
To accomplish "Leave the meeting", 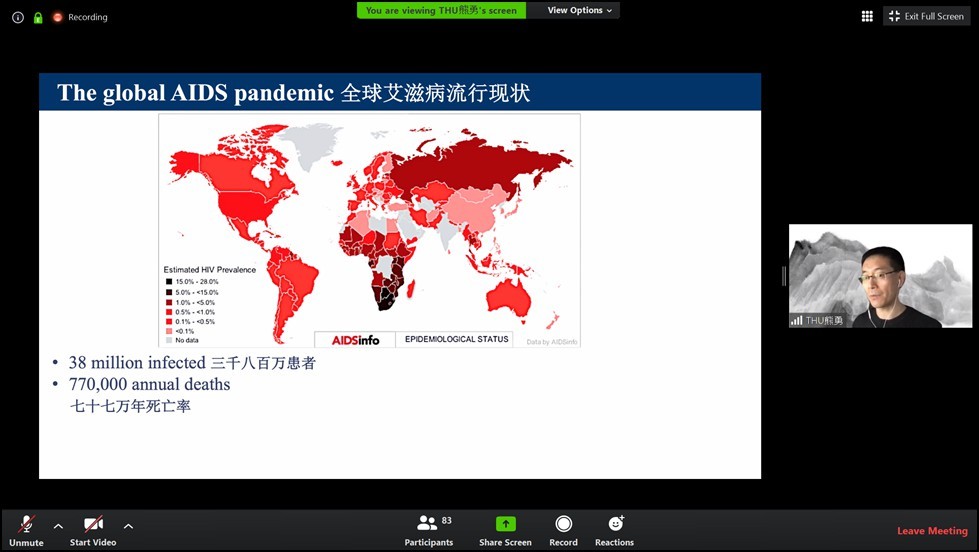I will [x=932, y=531].
